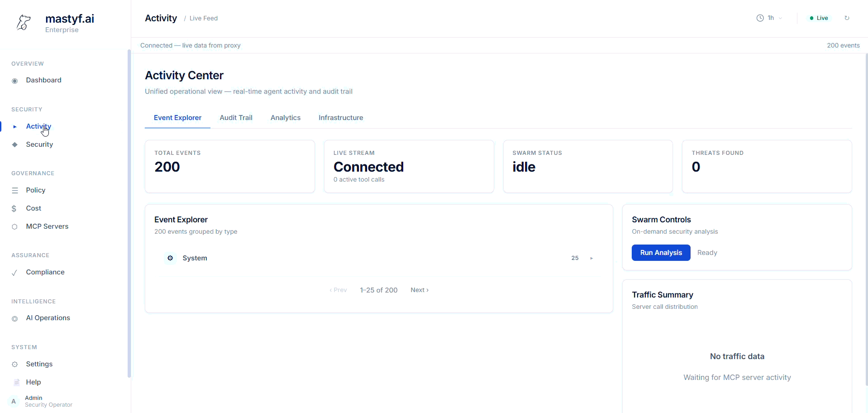Click the System row count 25

575,258
